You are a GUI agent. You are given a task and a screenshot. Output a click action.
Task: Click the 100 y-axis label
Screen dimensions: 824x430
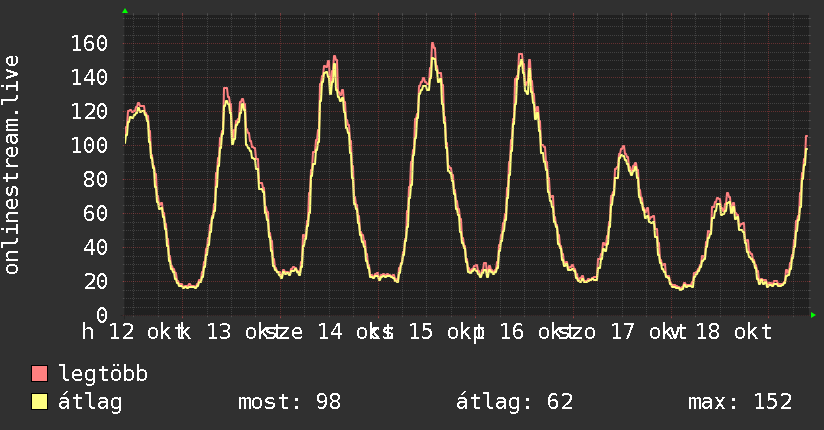coord(89,145)
